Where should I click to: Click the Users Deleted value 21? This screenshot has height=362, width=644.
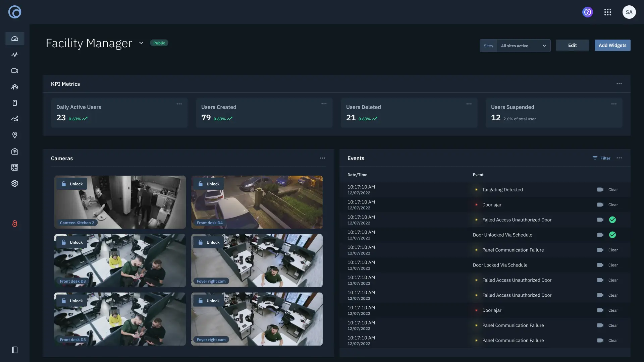(x=351, y=118)
